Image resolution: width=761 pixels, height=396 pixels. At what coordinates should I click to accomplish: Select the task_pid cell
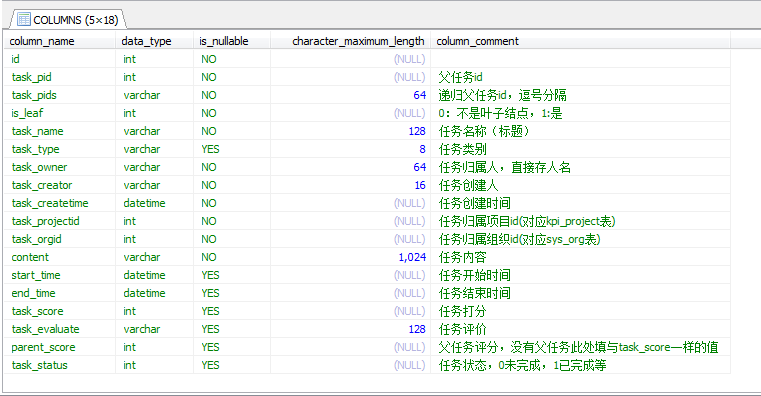[x=60, y=77]
